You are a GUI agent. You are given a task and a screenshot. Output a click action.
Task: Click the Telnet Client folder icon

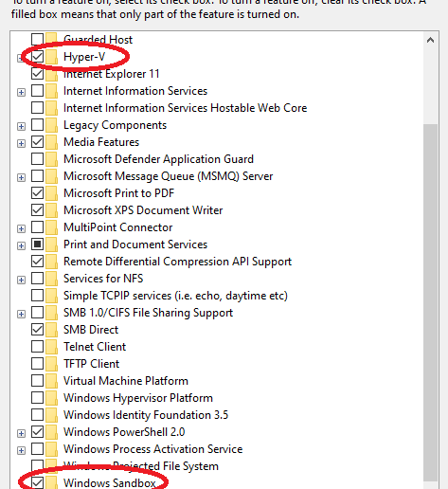pyautogui.click(x=52, y=347)
